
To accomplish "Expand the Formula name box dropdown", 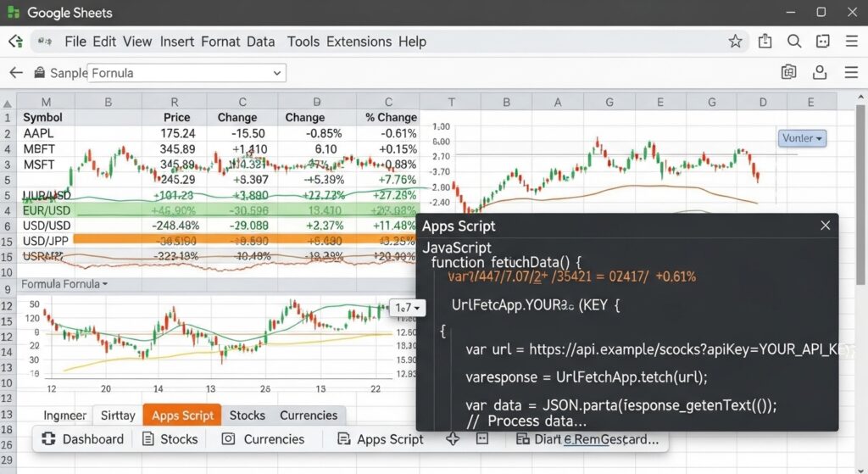I will point(277,73).
